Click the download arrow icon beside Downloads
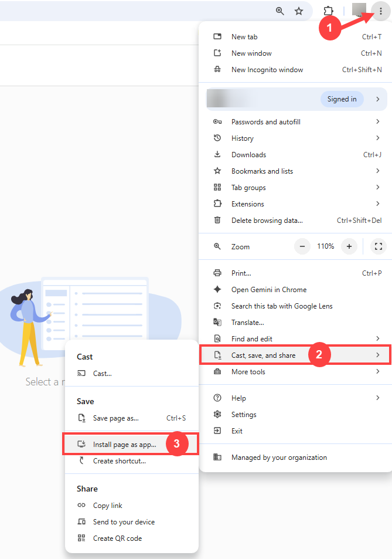The width and height of the screenshot is (392, 559). (217, 154)
